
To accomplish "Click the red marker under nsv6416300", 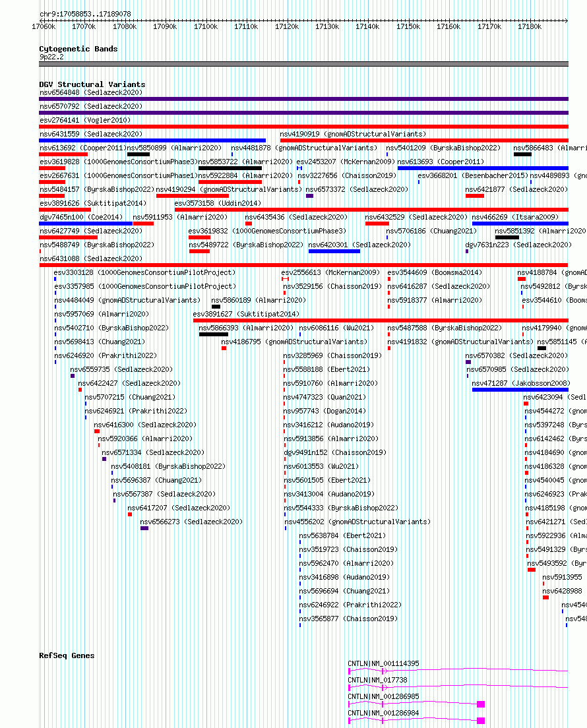I will point(97,431).
